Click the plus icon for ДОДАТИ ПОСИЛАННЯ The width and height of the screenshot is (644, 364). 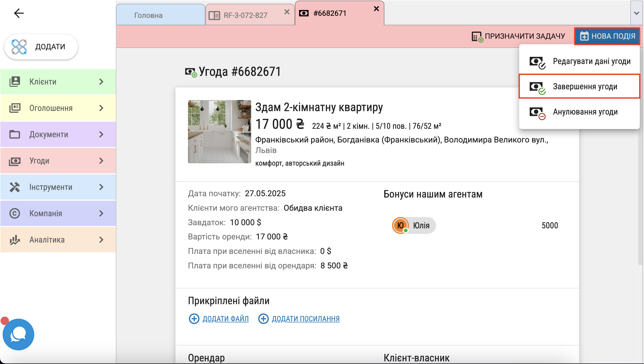tap(263, 318)
